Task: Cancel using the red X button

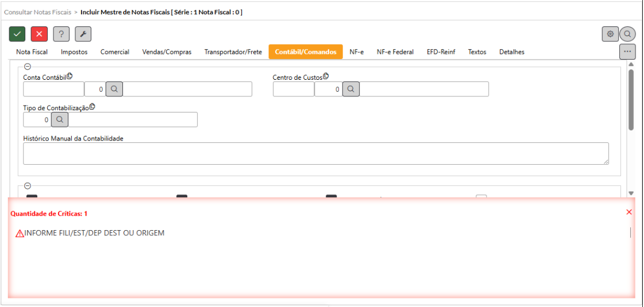Action: (x=39, y=34)
